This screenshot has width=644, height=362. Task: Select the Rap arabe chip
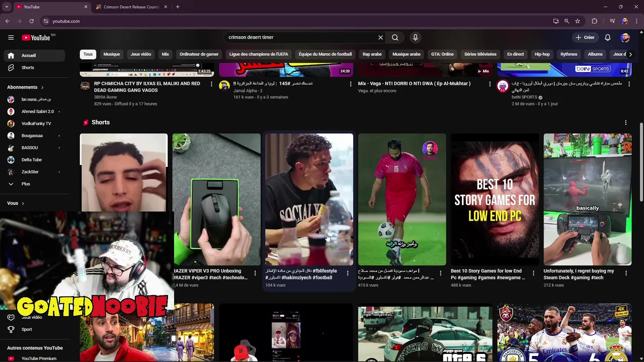coord(372,54)
